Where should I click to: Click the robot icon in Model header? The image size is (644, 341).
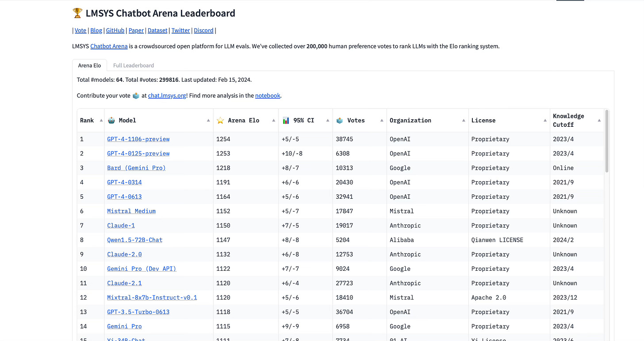tap(111, 120)
